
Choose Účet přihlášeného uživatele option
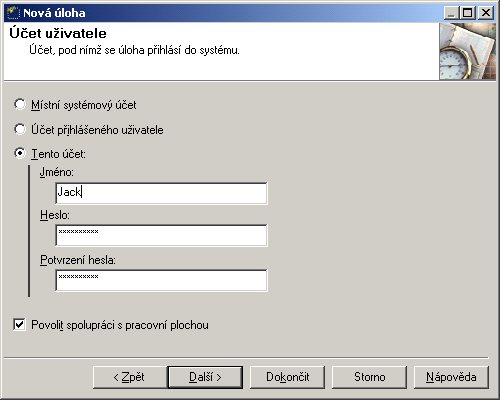(x=20, y=129)
